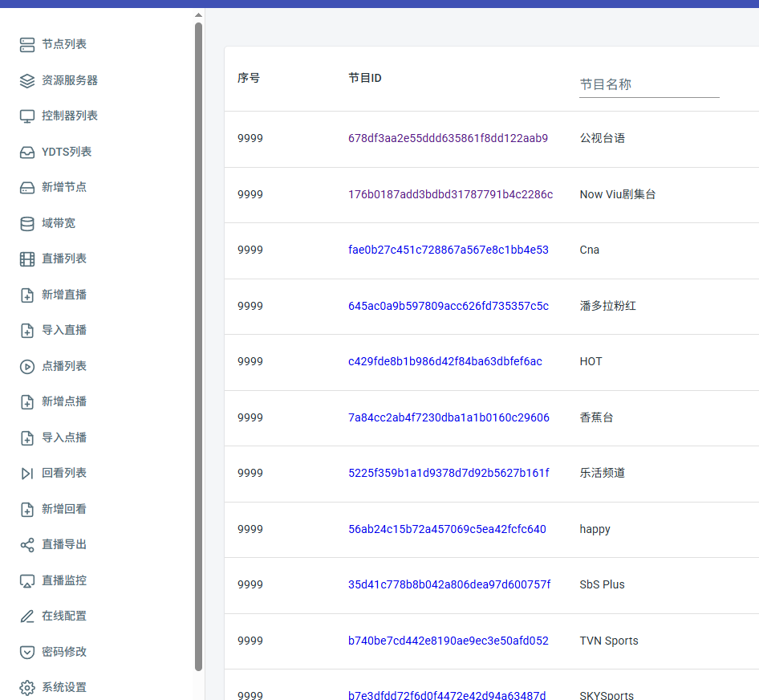The height and width of the screenshot is (700, 759).
Task: Open the 直播监控 sidebar entry
Action: (x=64, y=580)
